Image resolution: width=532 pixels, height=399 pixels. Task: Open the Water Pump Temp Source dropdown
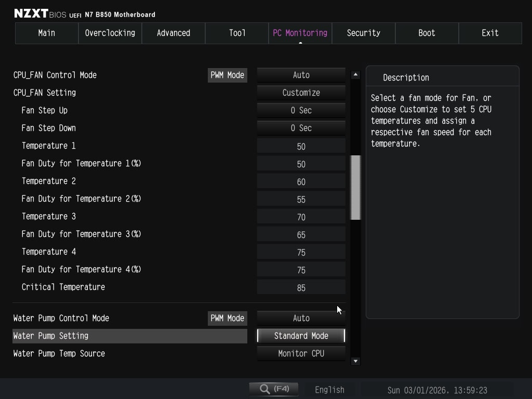pyautogui.click(x=301, y=354)
